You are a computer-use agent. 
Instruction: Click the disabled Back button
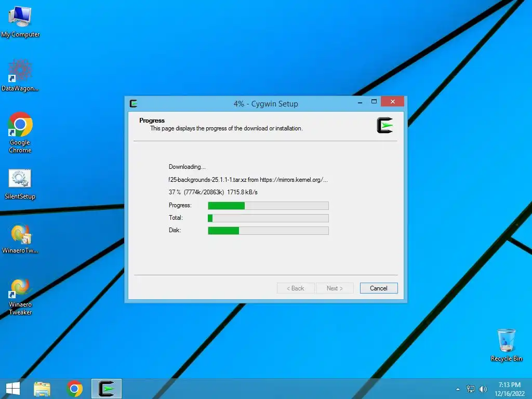click(296, 288)
